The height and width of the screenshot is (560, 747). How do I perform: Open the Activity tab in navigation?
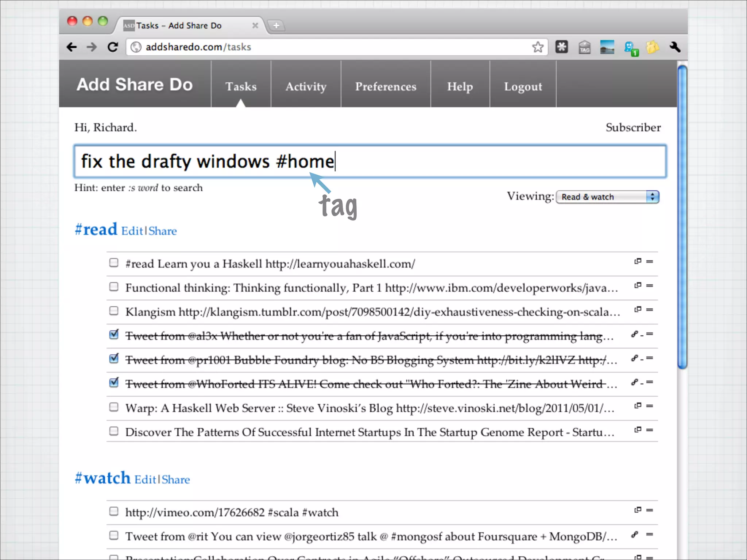(306, 86)
